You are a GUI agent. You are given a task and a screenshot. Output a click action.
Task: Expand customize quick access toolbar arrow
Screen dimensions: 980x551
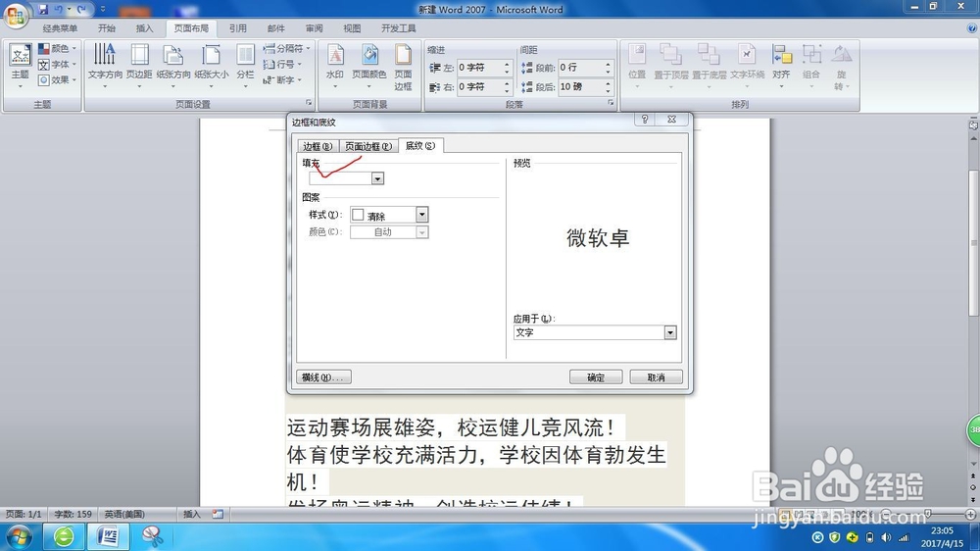pos(103,10)
